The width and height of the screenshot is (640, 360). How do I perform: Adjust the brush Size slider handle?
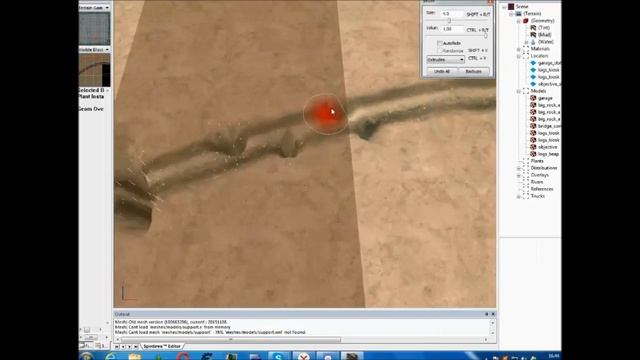[449, 20]
